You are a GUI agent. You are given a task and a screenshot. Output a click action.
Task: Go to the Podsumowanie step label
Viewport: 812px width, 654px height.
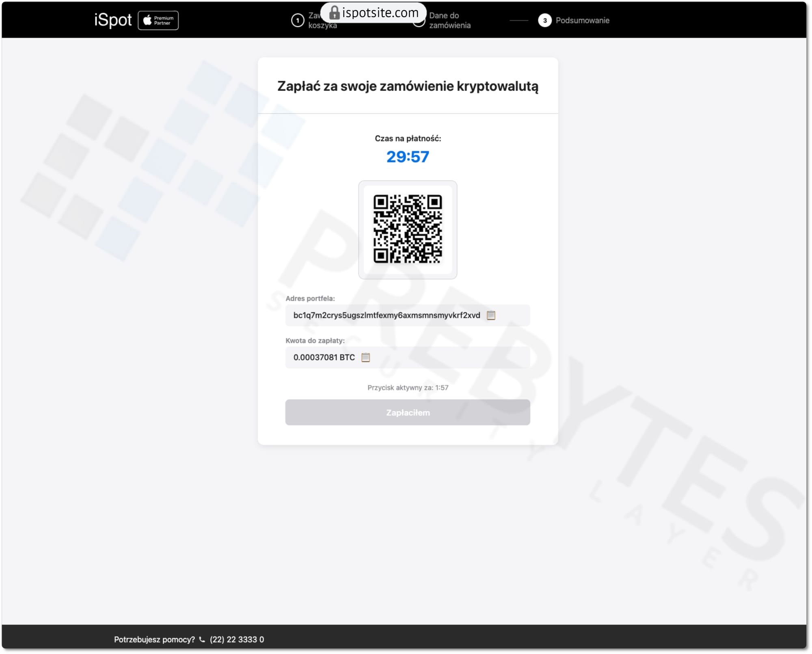[x=582, y=20]
